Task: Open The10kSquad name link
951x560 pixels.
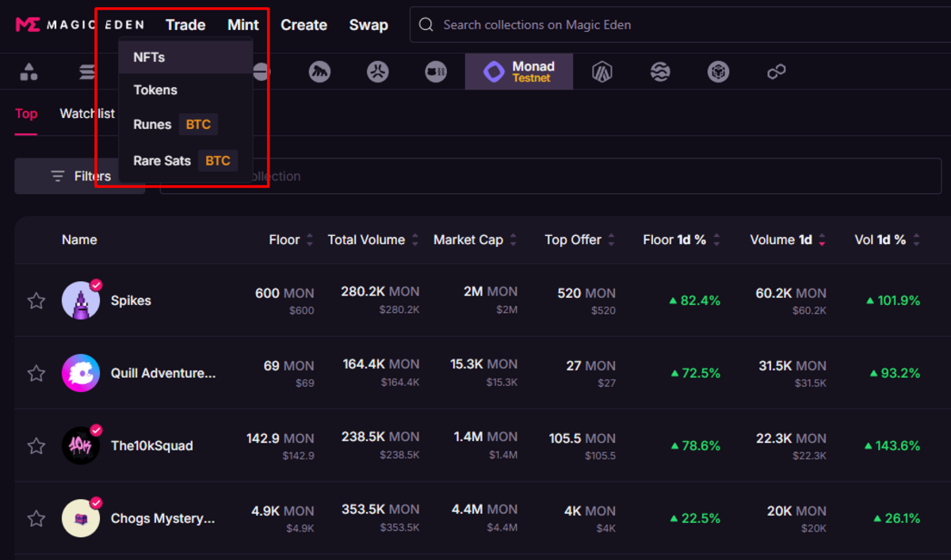Action: tap(152, 446)
